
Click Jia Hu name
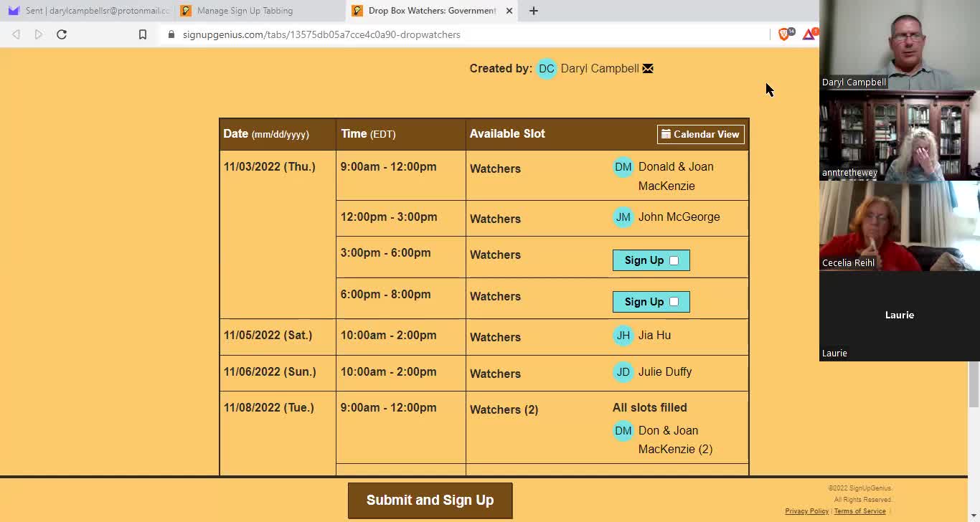654,335
